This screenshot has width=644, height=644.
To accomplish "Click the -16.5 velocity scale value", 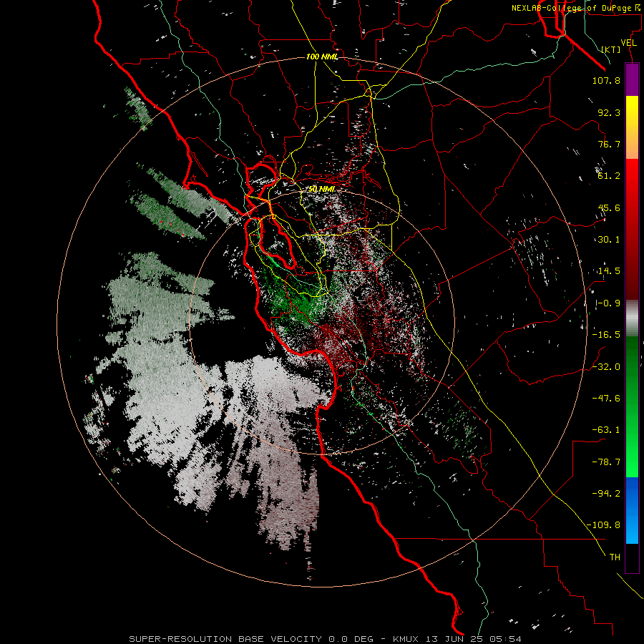I will [606, 335].
